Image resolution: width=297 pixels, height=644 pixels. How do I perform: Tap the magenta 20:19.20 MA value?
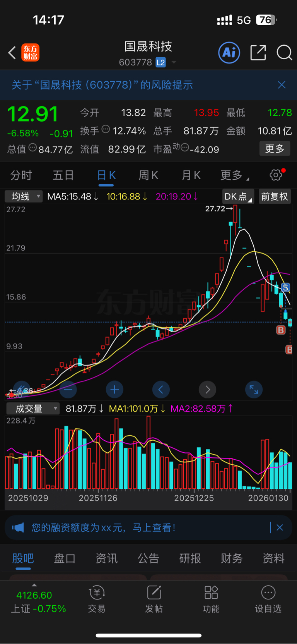coord(177,196)
